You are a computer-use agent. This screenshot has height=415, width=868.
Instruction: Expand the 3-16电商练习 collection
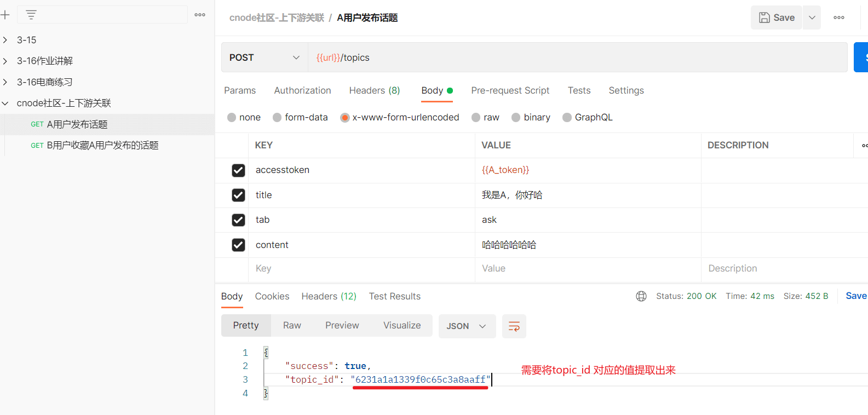pos(5,82)
